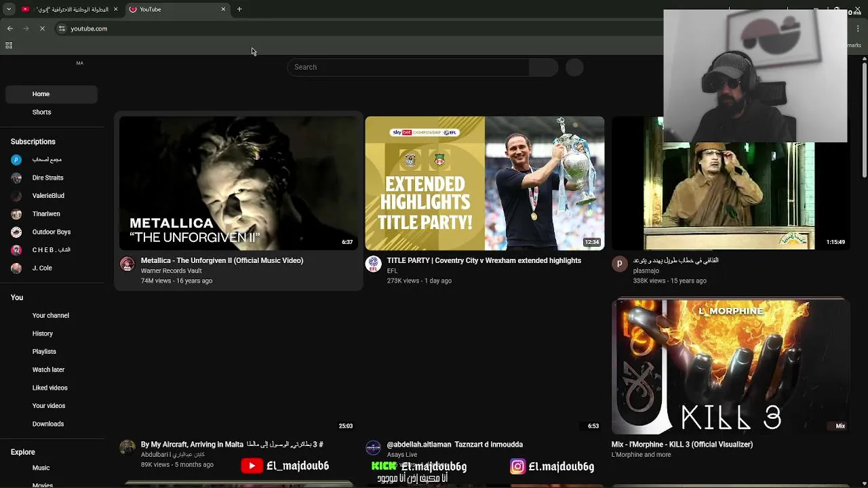This screenshot has height=488, width=868.
Task: Open Outdoor Boys subscription
Action: point(52,232)
